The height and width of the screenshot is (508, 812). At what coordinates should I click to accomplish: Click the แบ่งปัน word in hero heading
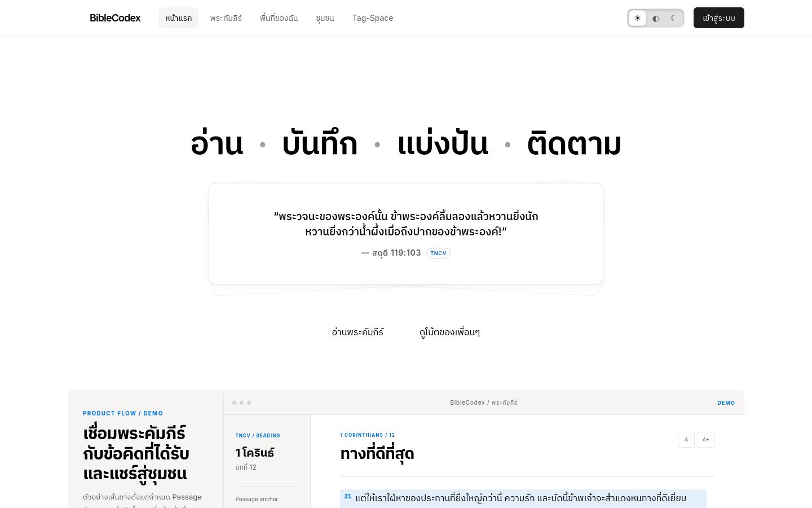pyautogui.click(x=443, y=144)
